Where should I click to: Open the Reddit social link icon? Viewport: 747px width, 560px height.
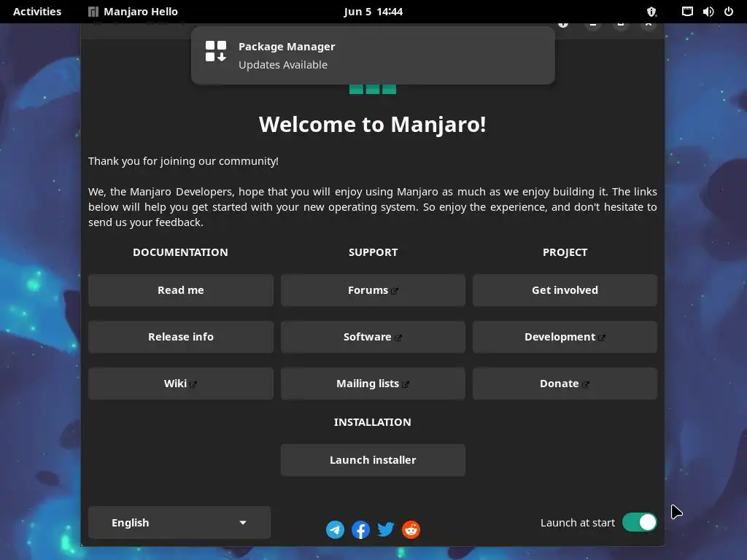click(411, 529)
